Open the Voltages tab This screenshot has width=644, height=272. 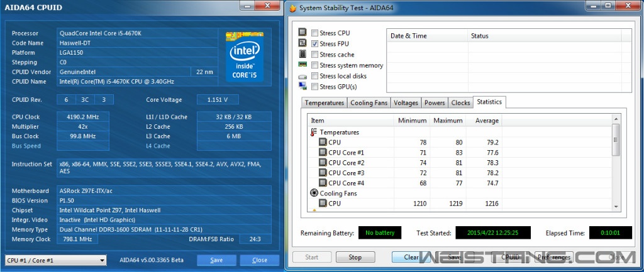point(406,103)
